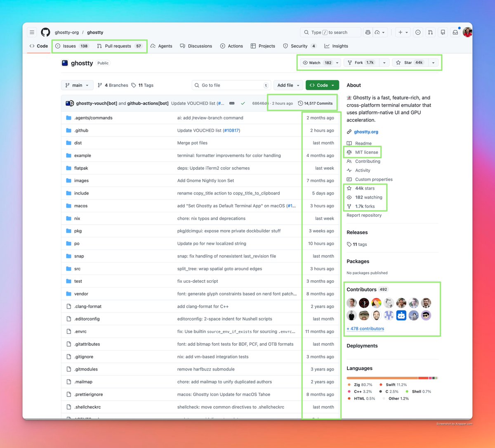Open the green Code dropdown button
Screen dimensions: 495x448
coord(322,85)
